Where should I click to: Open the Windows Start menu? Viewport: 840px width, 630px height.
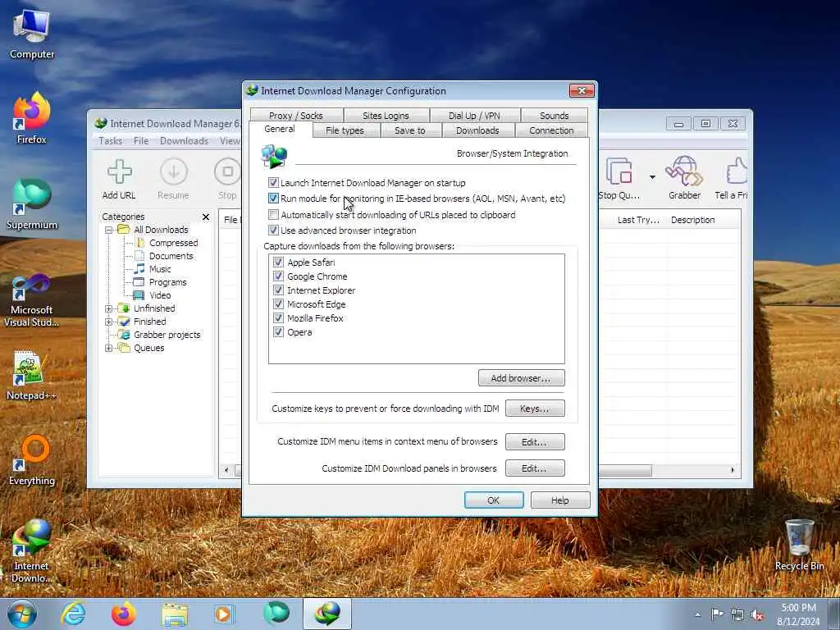coord(22,614)
